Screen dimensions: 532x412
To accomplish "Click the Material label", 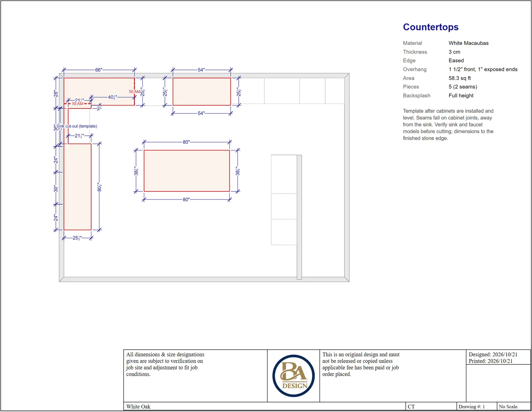I will [412, 43].
